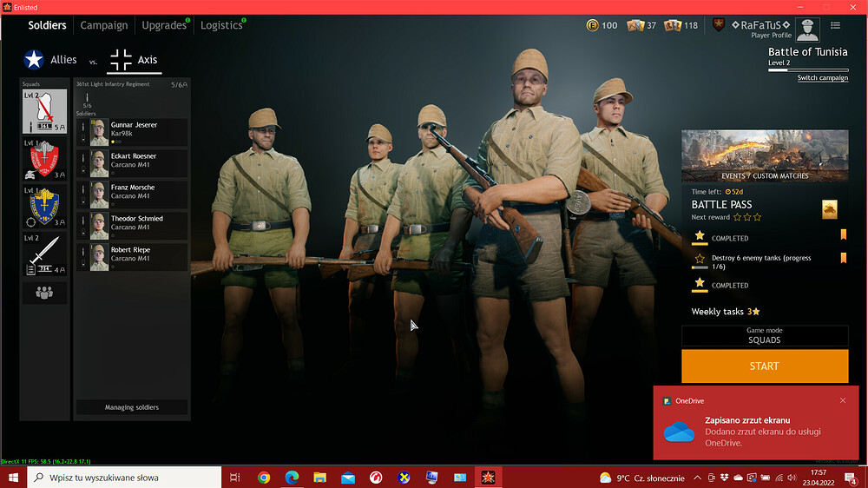The height and width of the screenshot is (488, 868).
Task: Click the red star rank badge
Action: tap(719, 25)
